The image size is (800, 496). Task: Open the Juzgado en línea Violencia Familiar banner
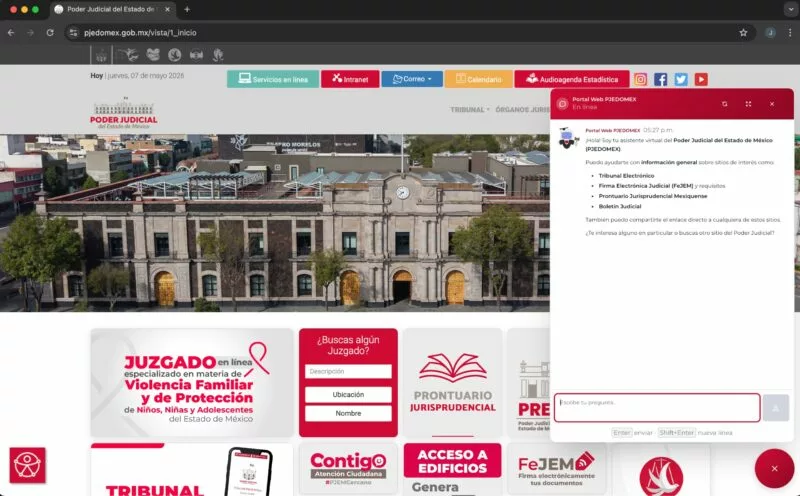(192, 383)
